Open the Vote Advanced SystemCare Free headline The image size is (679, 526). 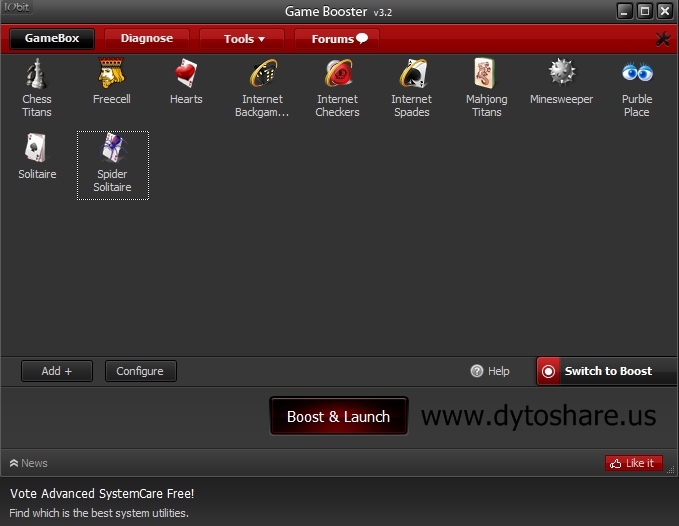tap(102, 494)
